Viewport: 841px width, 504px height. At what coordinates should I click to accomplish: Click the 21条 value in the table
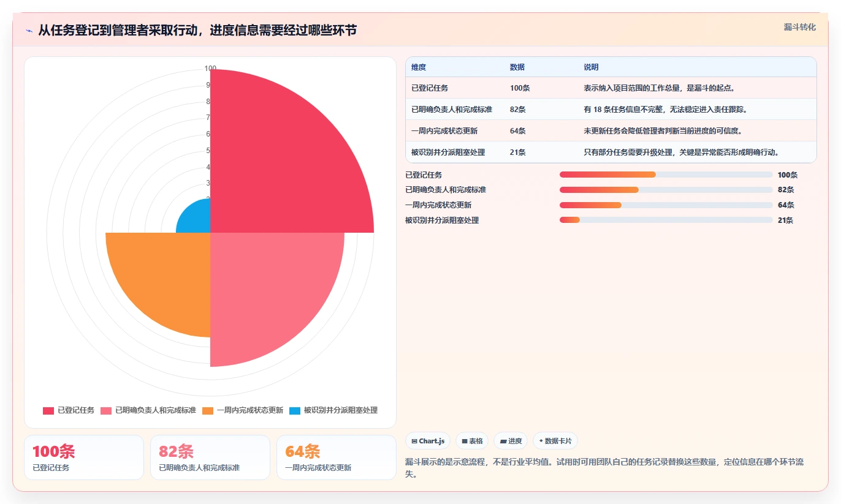[x=518, y=152]
